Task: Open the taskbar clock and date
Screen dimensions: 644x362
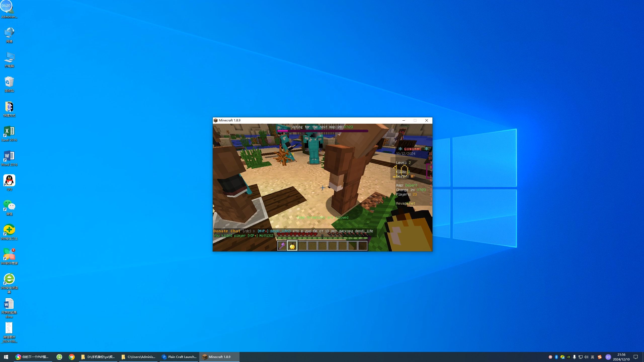Action: (x=621, y=357)
